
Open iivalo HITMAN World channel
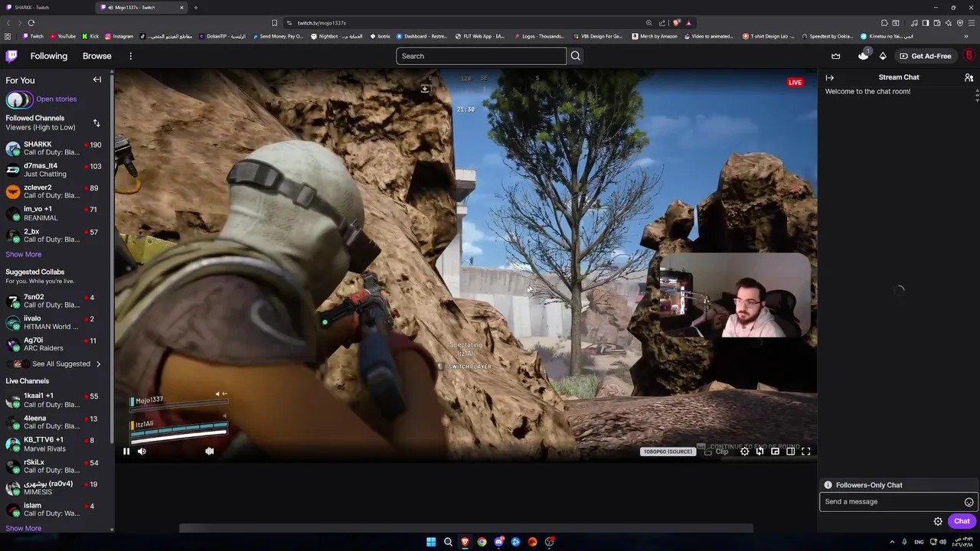(x=55, y=322)
